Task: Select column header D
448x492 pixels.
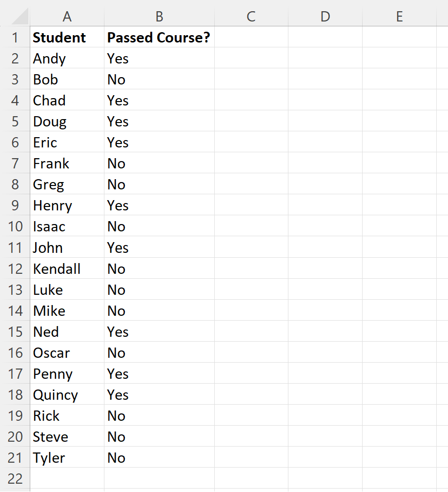Action: tap(325, 16)
